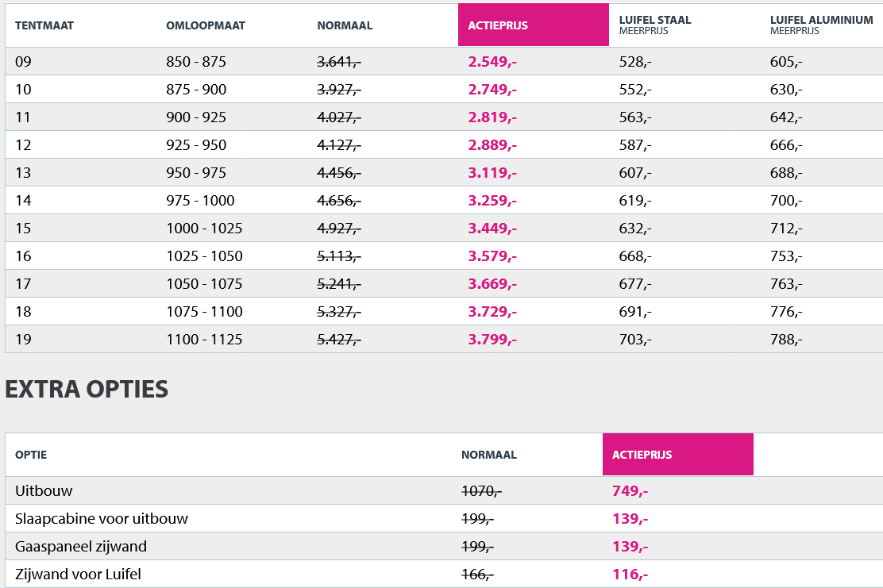Select the aluminium awning price 788,-
This screenshot has height=588, width=883.
pos(786,340)
